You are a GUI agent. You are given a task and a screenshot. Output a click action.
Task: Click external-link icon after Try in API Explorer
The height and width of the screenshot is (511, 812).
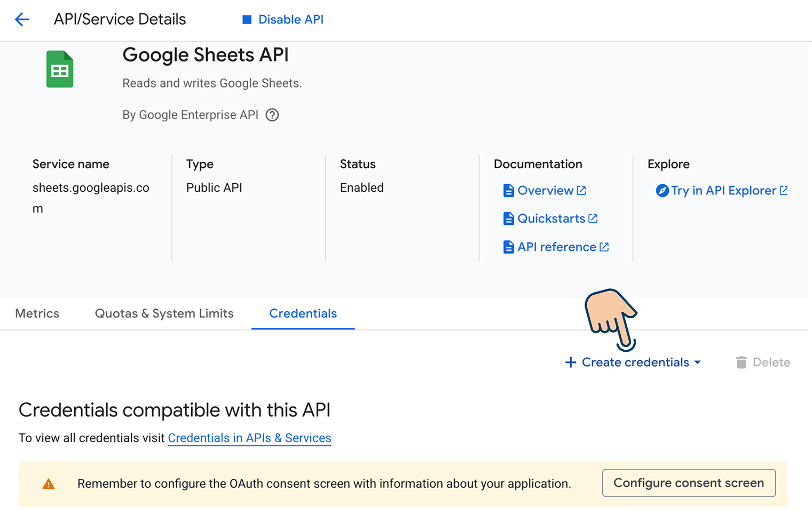point(784,191)
